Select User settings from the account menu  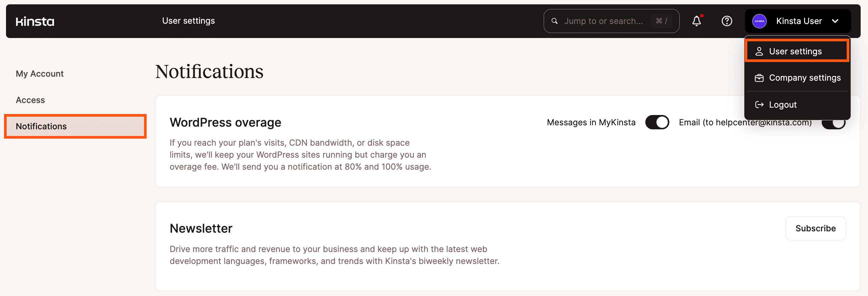click(x=795, y=51)
